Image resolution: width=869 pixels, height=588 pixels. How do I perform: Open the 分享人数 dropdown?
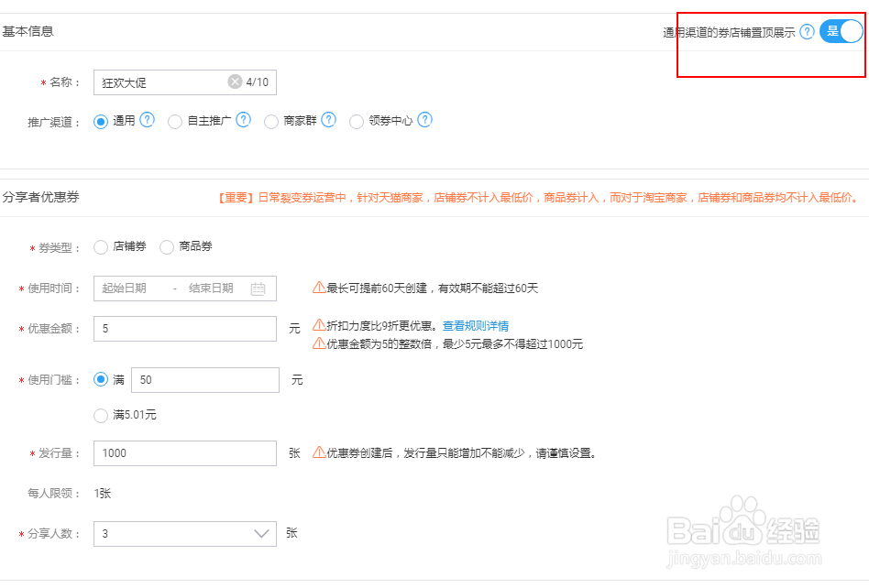coord(261,531)
